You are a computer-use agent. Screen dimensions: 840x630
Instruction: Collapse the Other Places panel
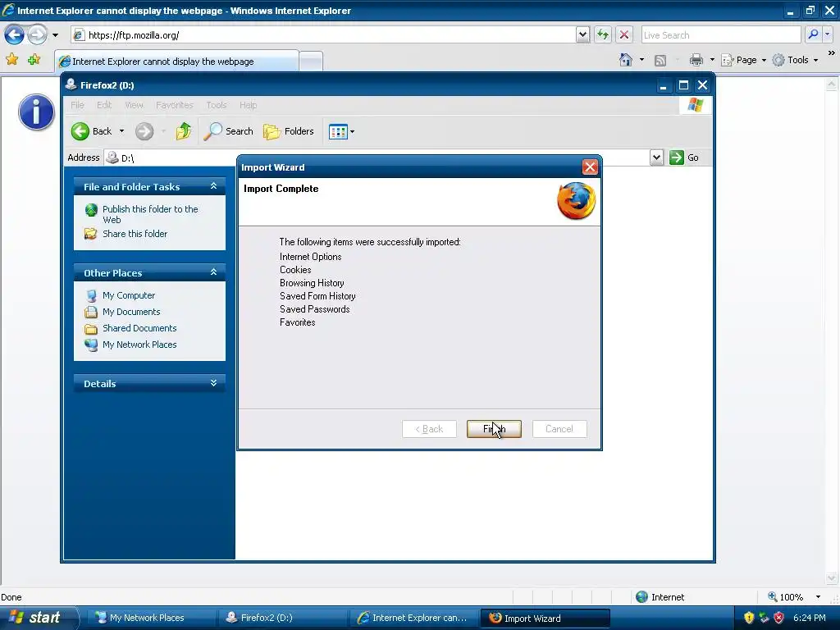[x=213, y=272]
